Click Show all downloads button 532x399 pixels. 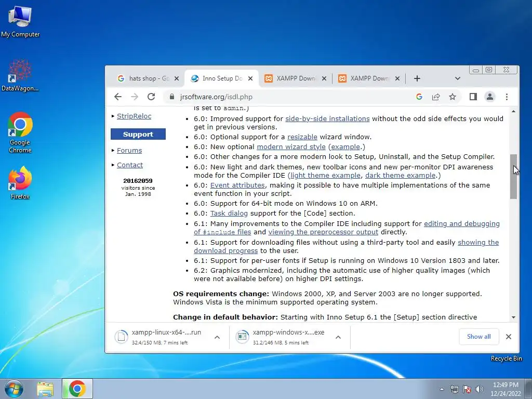pos(478,337)
